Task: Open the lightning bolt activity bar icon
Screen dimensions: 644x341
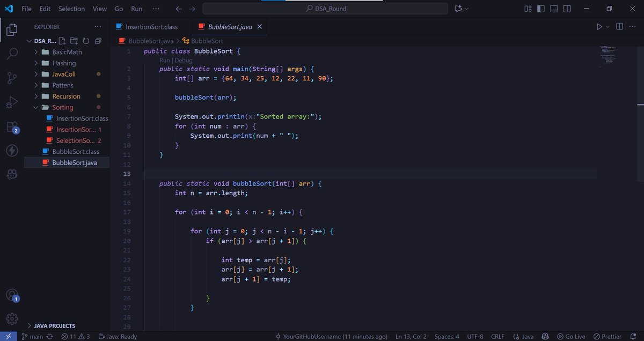Action: coord(12,151)
